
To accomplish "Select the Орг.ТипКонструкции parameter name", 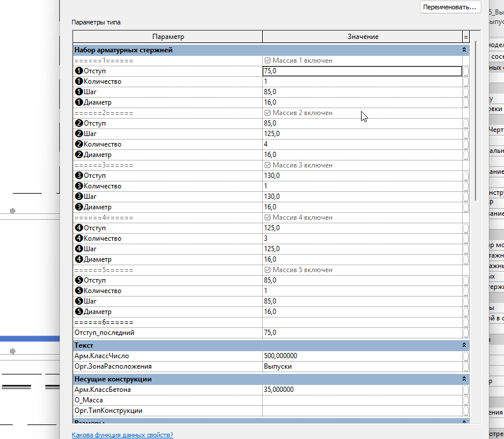I will (x=108, y=411).
